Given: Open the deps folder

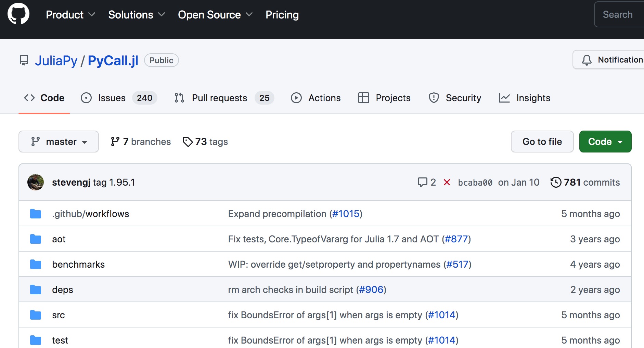Looking at the screenshot, I should coord(62,290).
